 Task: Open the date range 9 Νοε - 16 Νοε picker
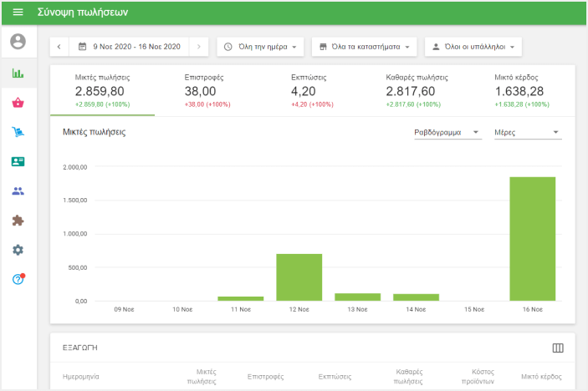129,47
